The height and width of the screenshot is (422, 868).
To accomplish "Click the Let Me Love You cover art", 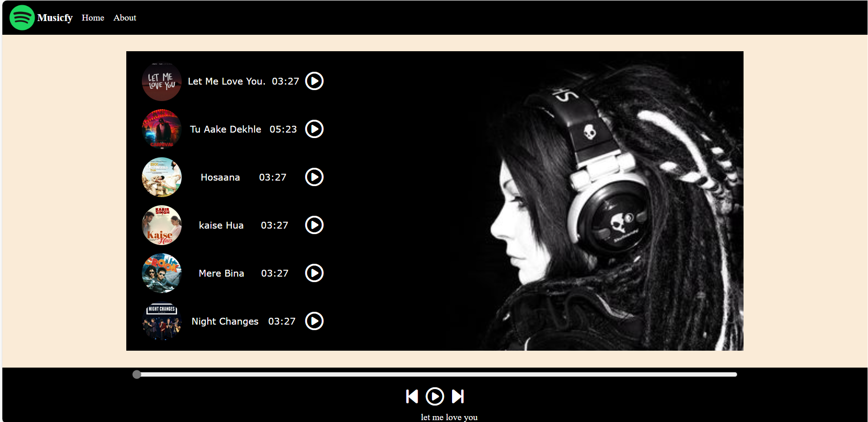I will [162, 81].
